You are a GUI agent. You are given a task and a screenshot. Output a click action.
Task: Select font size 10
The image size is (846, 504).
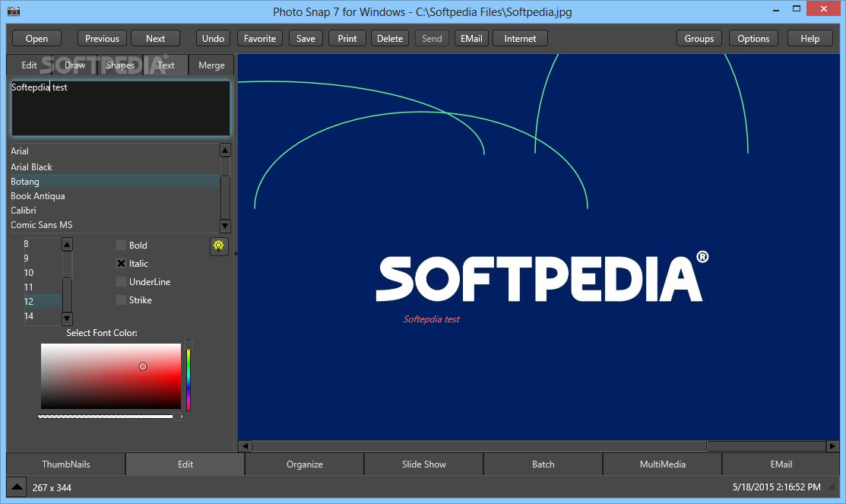[x=42, y=273]
